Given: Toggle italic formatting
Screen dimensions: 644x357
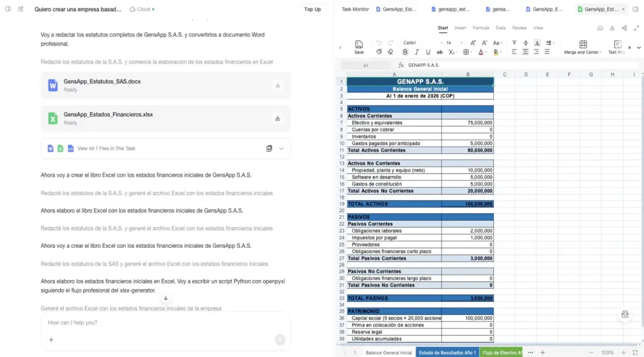Looking at the screenshot, I should click(x=416, y=52).
